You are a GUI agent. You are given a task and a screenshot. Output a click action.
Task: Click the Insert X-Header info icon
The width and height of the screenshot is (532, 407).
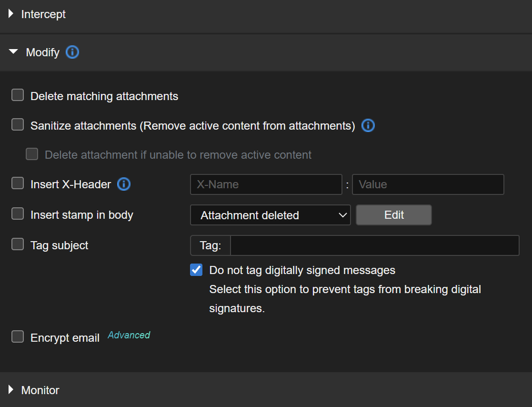[x=124, y=184]
